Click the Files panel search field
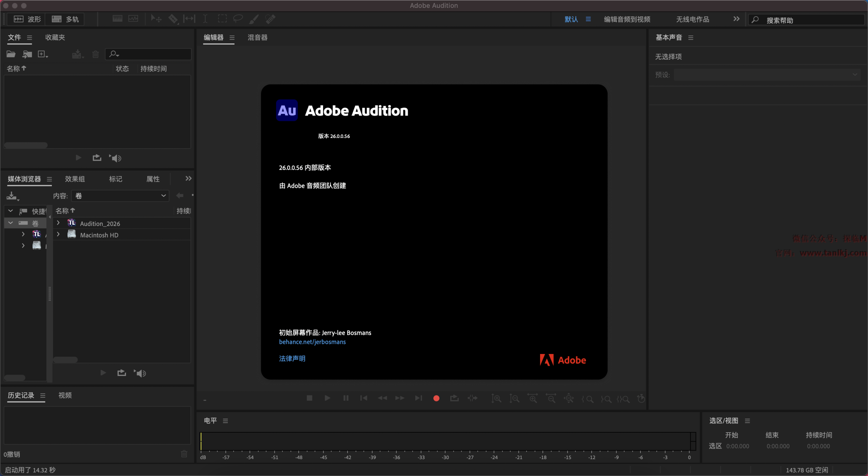Screen dimensions: 868x476 click(148, 54)
